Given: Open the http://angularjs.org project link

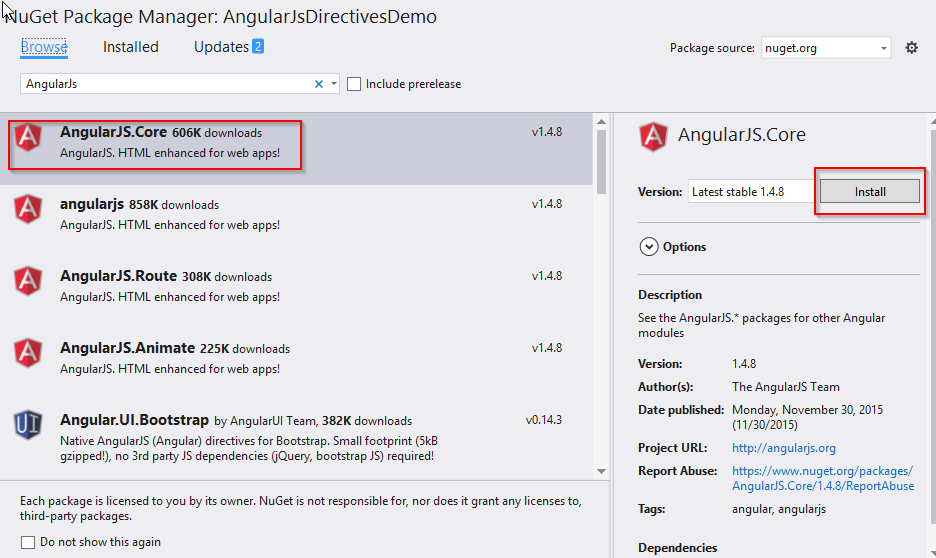Looking at the screenshot, I should (784, 448).
